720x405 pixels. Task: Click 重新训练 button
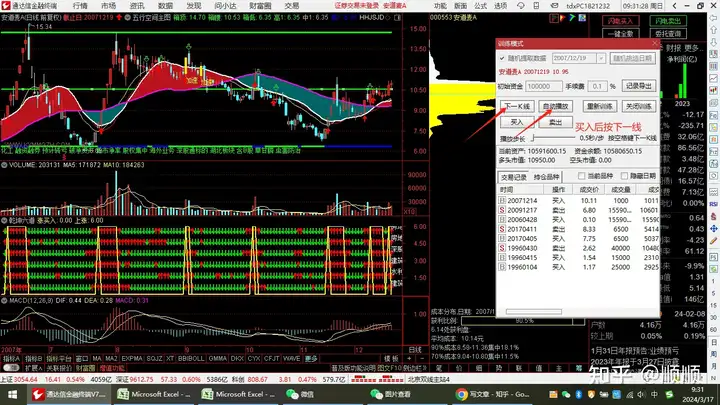click(x=600, y=107)
